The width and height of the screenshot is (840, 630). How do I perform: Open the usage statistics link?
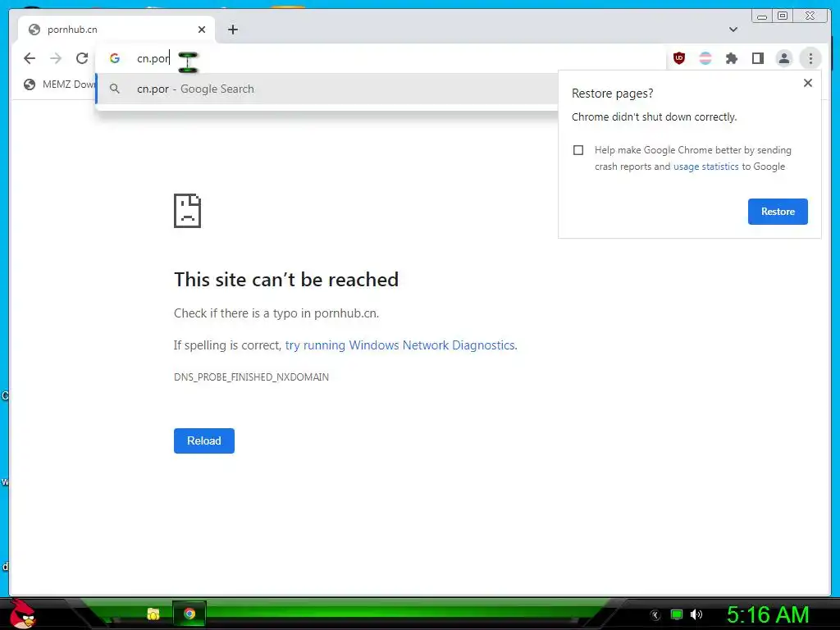705,167
